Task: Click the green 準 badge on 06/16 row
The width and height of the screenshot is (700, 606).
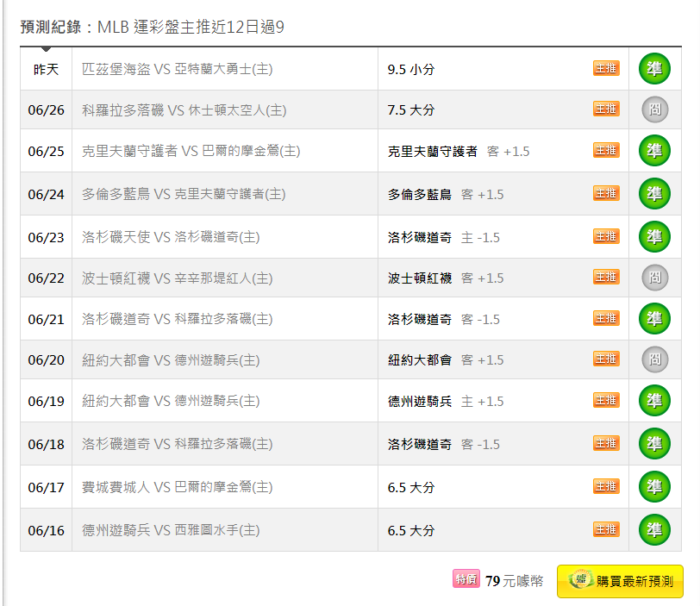Action: click(654, 529)
